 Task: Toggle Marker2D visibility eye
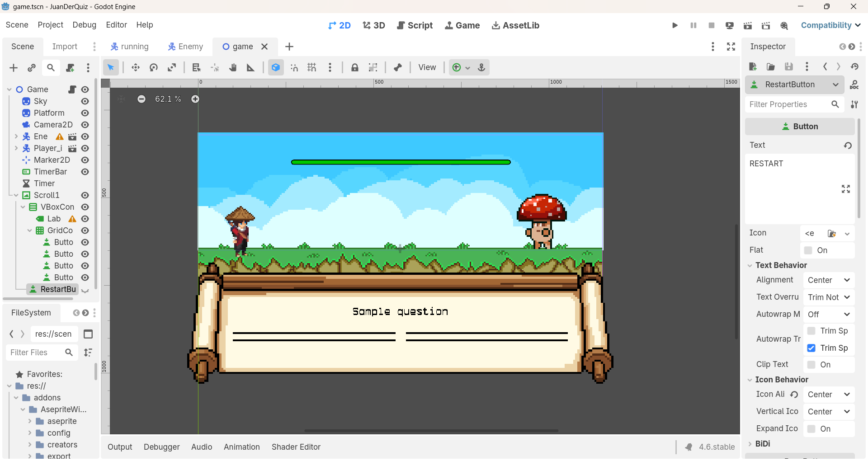85,160
